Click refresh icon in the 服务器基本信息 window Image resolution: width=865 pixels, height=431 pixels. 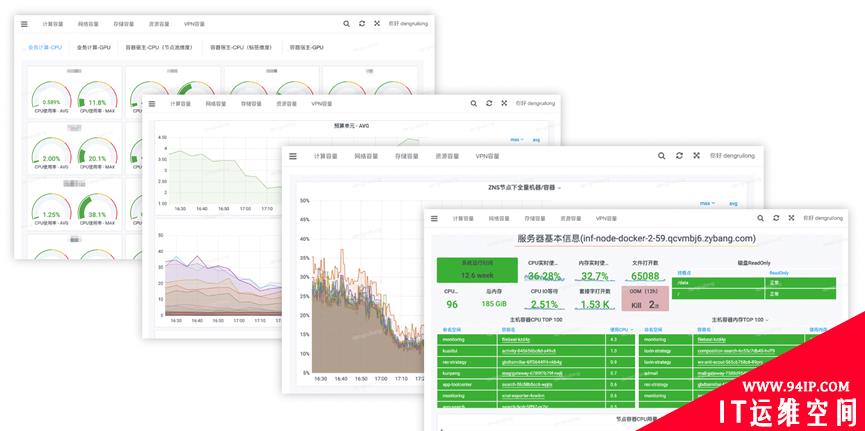[776, 218]
